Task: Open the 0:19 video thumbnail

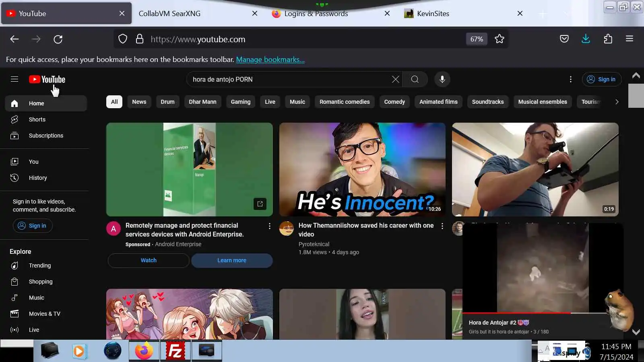Action: pos(535,169)
